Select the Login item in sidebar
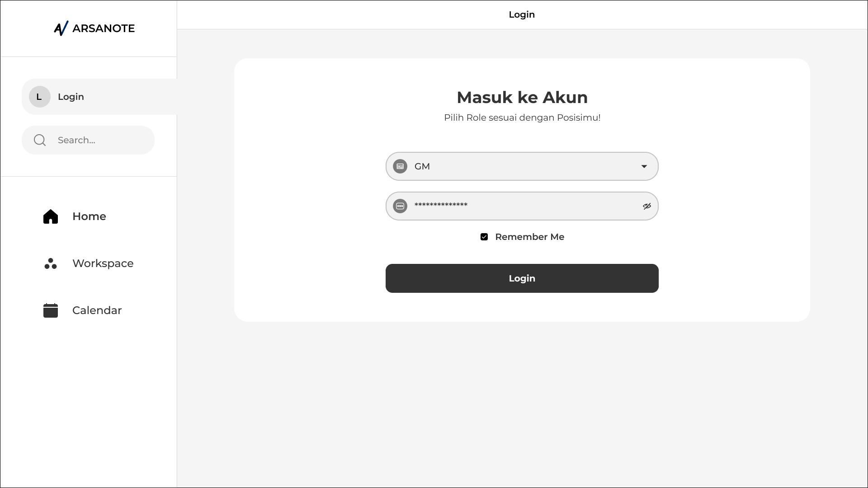 [x=99, y=97]
